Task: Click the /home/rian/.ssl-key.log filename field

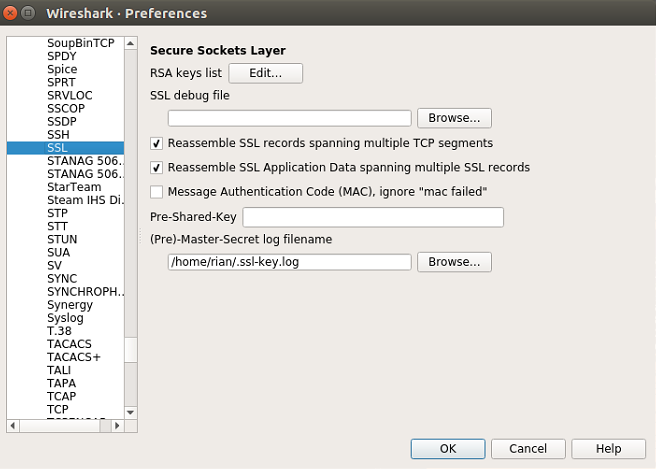Action: (x=290, y=262)
